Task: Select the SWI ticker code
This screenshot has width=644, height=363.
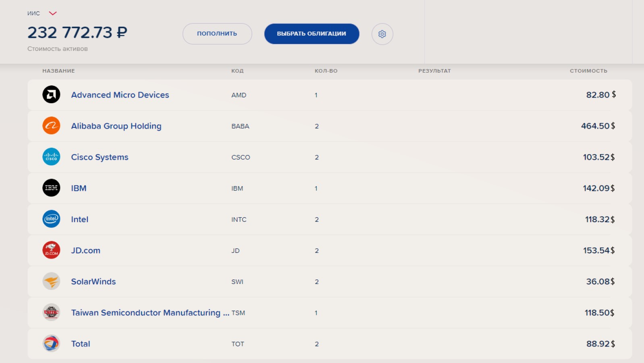Action: coord(237,282)
